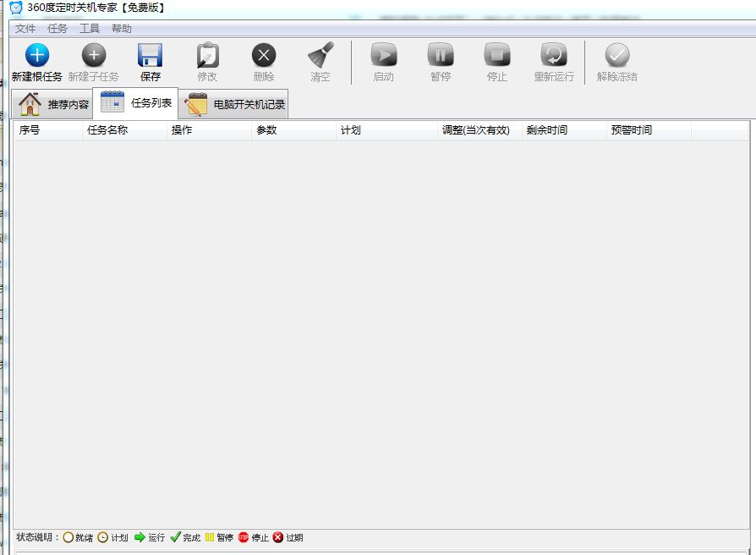Open the 工具 (Tools) menu
This screenshot has height=555, width=756.
[89, 28]
